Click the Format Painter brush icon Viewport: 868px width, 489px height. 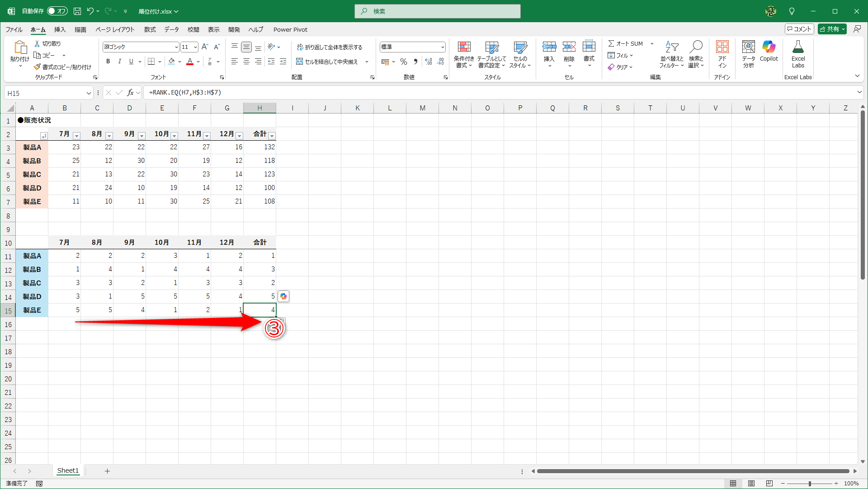[37, 67]
